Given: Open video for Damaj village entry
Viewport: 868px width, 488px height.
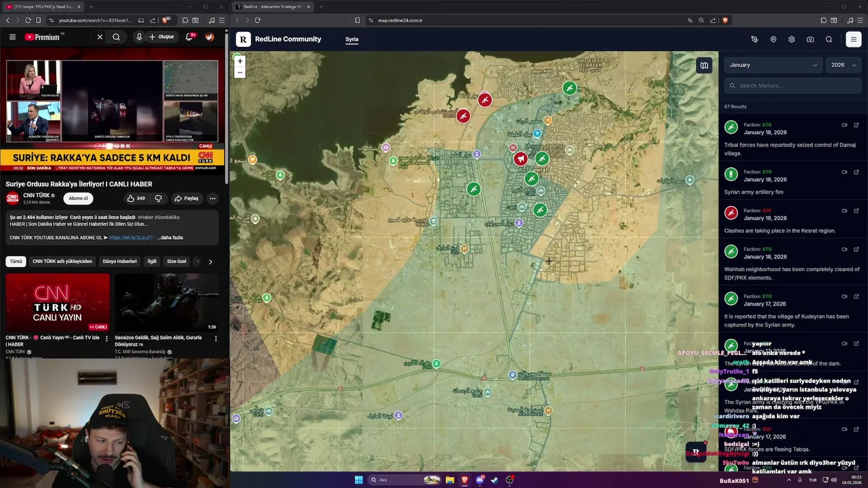Looking at the screenshot, I should [844, 125].
